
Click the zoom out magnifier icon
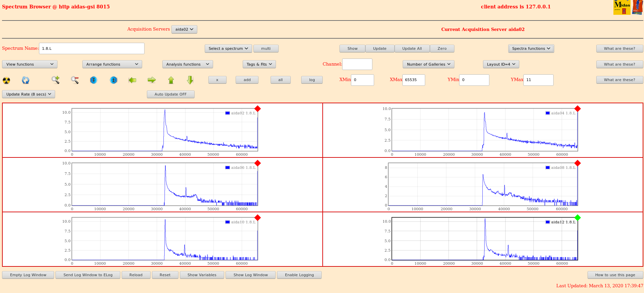[x=75, y=80]
